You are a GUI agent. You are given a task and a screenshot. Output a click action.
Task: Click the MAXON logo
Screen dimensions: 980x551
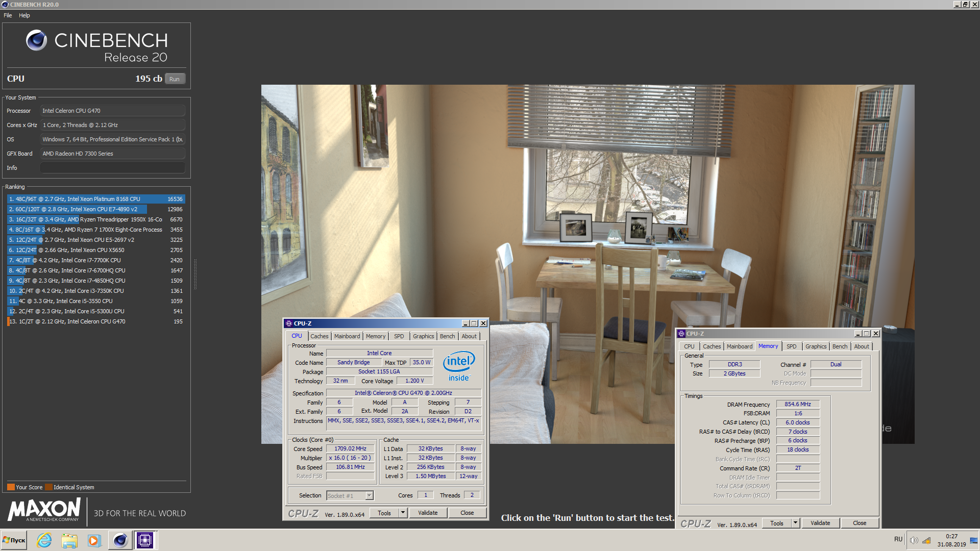(x=44, y=510)
